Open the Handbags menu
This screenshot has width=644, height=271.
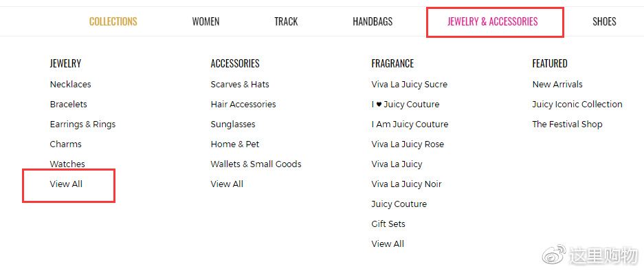373,21
